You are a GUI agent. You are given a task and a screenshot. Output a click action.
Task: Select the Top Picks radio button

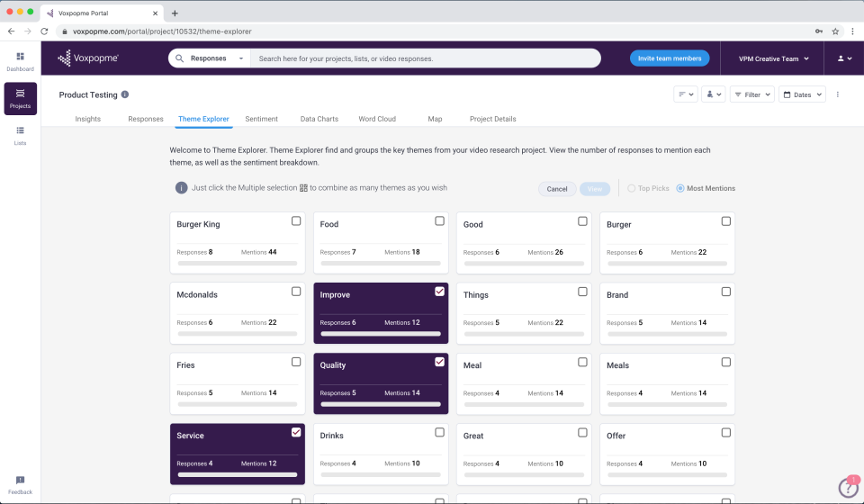coord(632,188)
